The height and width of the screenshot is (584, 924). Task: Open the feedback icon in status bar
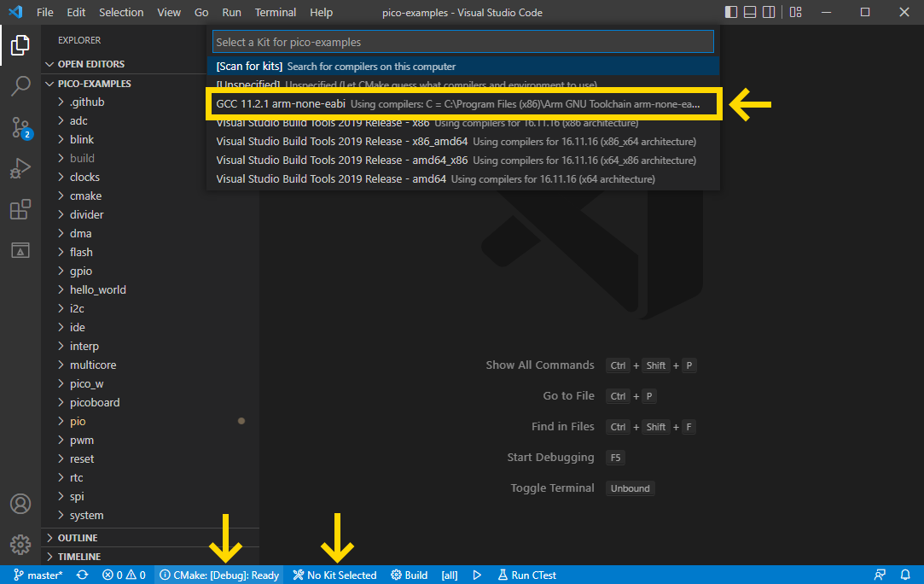[x=880, y=575]
